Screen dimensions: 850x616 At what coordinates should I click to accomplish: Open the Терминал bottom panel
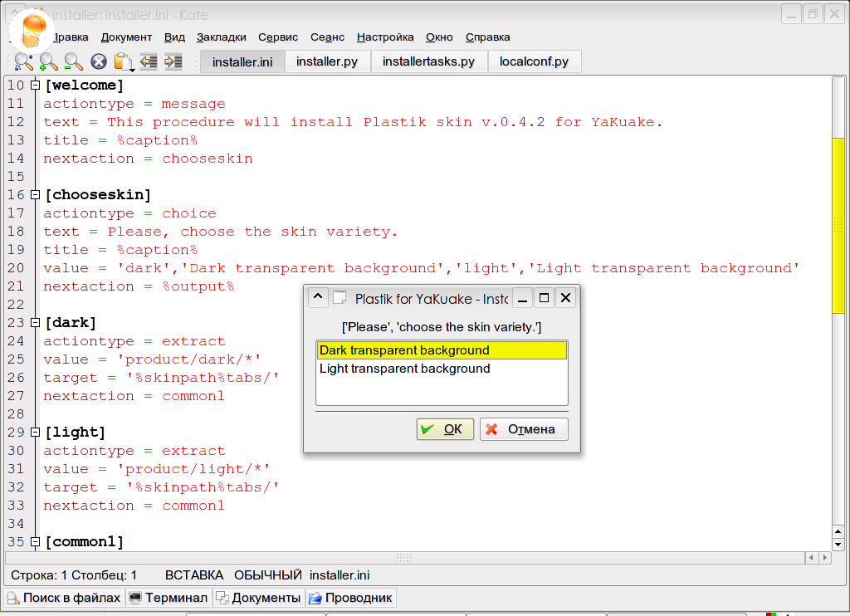point(169,598)
